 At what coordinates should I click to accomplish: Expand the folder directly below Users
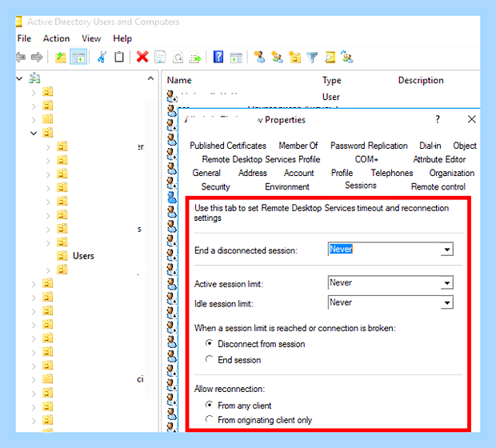click(x=48, y=270)
